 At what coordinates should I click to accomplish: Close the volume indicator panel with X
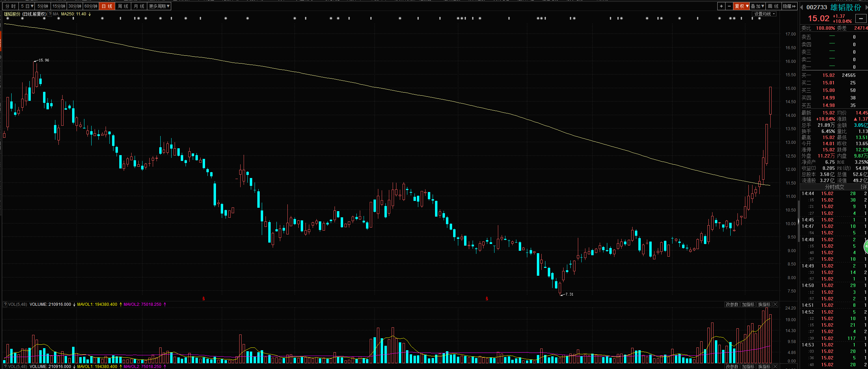[x=775, y=304]
